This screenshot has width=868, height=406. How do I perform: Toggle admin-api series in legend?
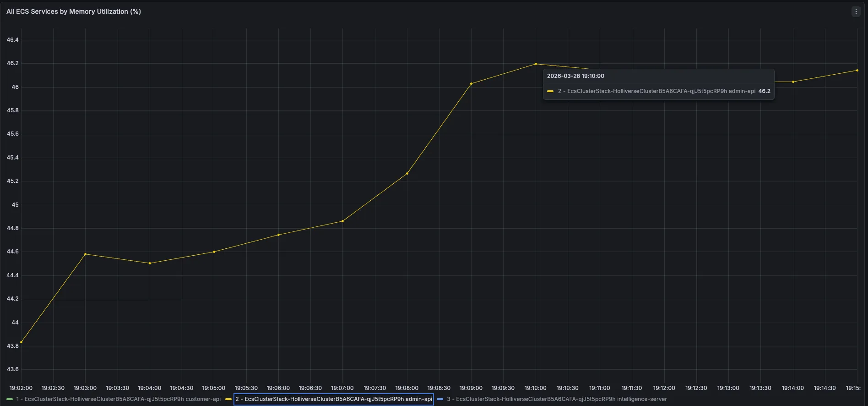coord(334,399)
